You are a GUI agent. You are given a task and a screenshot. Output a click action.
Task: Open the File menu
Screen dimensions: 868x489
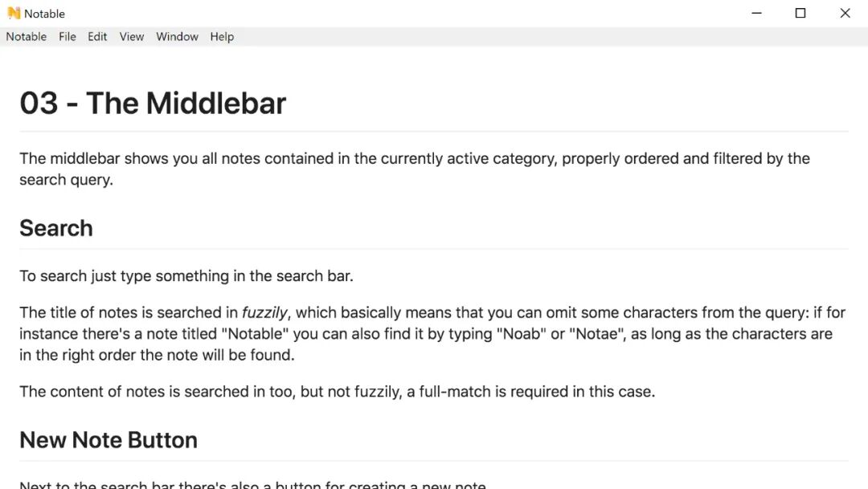click(x=68, y=36)
